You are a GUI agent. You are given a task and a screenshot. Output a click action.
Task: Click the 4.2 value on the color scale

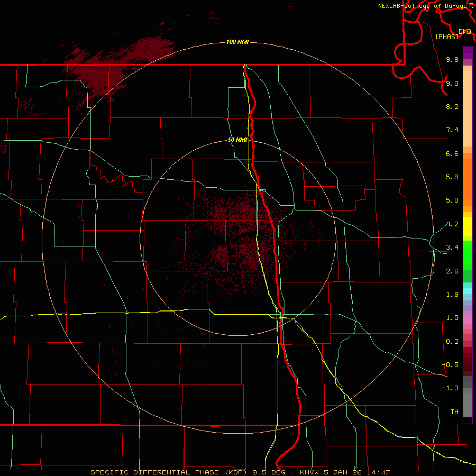(452, 224)
